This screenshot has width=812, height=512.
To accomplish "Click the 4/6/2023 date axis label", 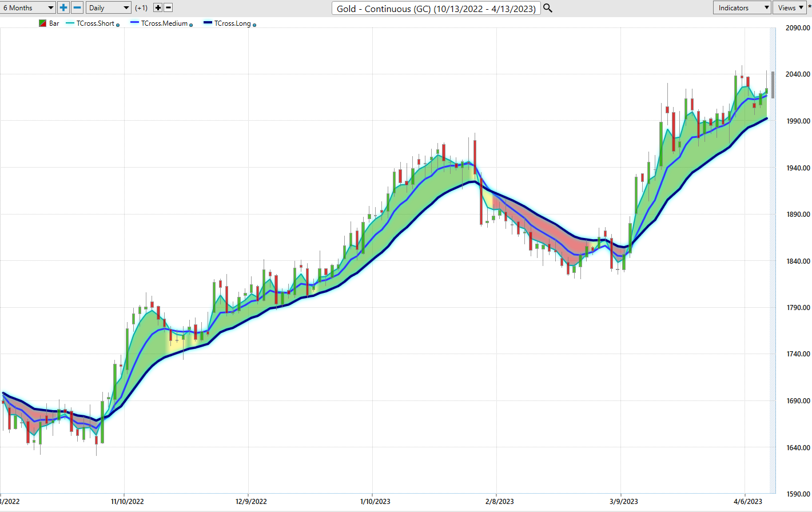I will coord(748,502).
